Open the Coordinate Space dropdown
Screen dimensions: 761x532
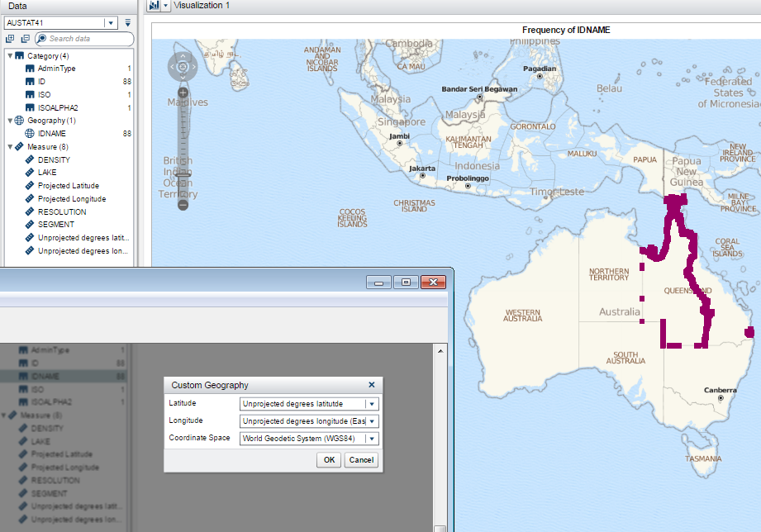pos(372,439)
